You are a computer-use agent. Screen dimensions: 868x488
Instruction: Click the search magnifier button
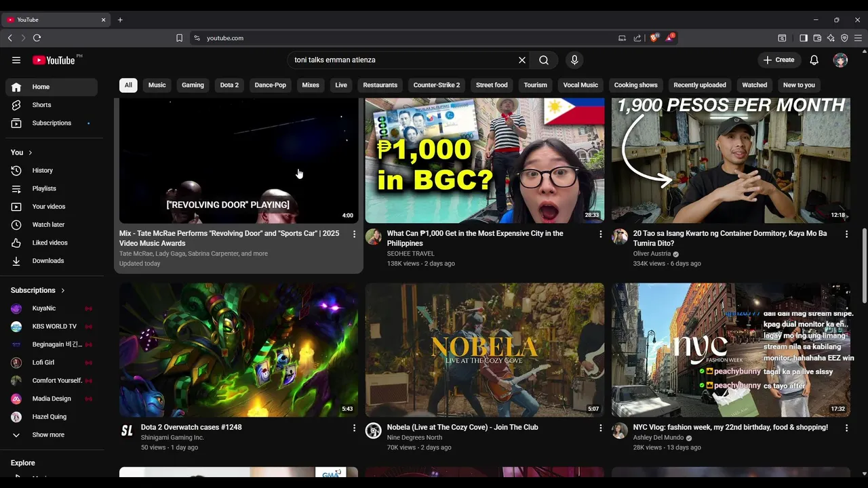click(x=544, y=60)
